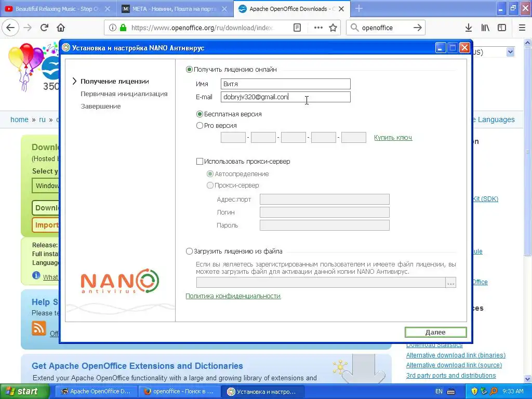Click the E-mail input field

click(x=285, y=97)
